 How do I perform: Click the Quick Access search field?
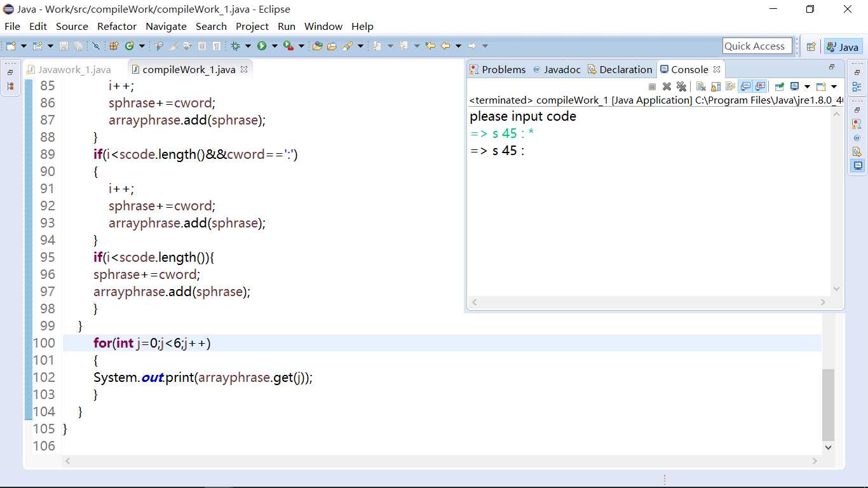click(757, 46)
